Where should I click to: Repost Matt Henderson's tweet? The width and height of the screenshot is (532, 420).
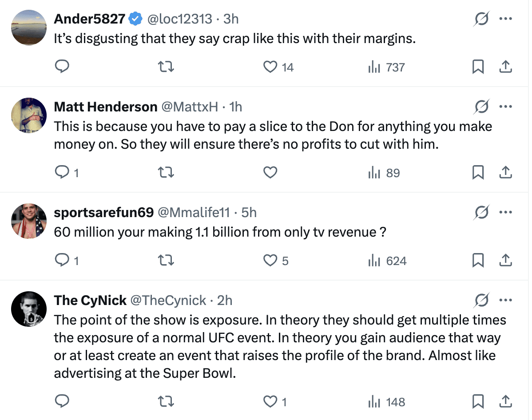tap(167, 173)
